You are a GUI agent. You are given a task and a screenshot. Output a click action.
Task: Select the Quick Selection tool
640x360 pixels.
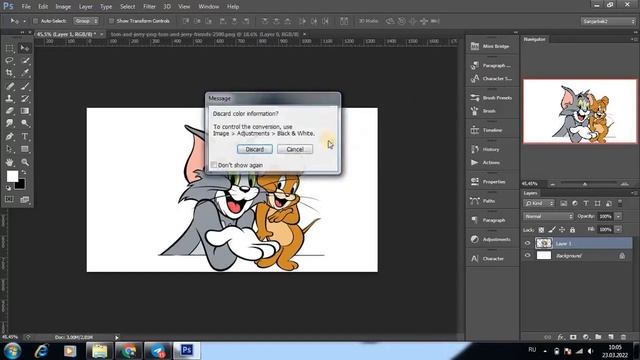click(25, 60)
